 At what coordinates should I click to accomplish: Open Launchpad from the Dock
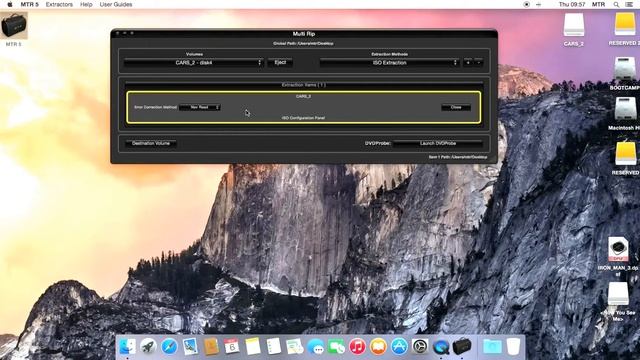[148, 347]
